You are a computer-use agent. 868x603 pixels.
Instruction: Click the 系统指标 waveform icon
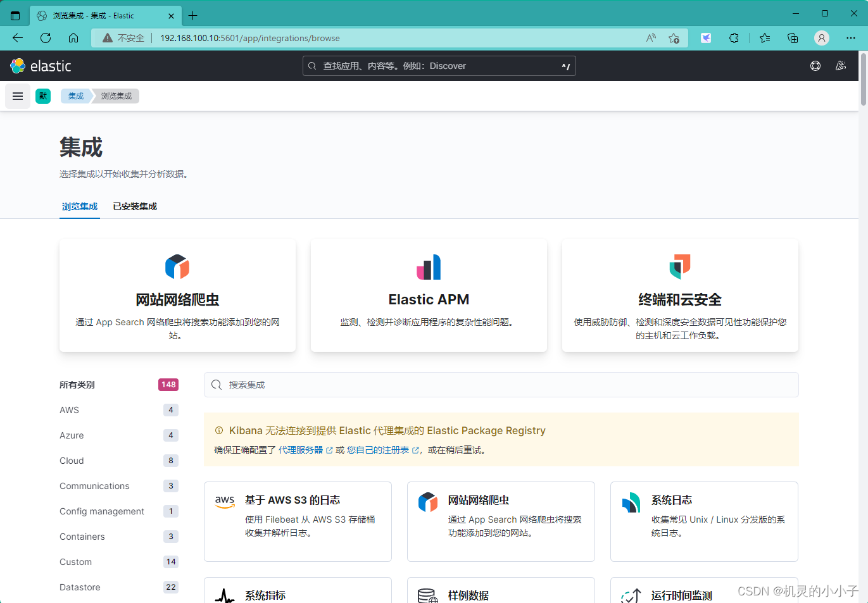pyautogui.click(x=225, y=595)
